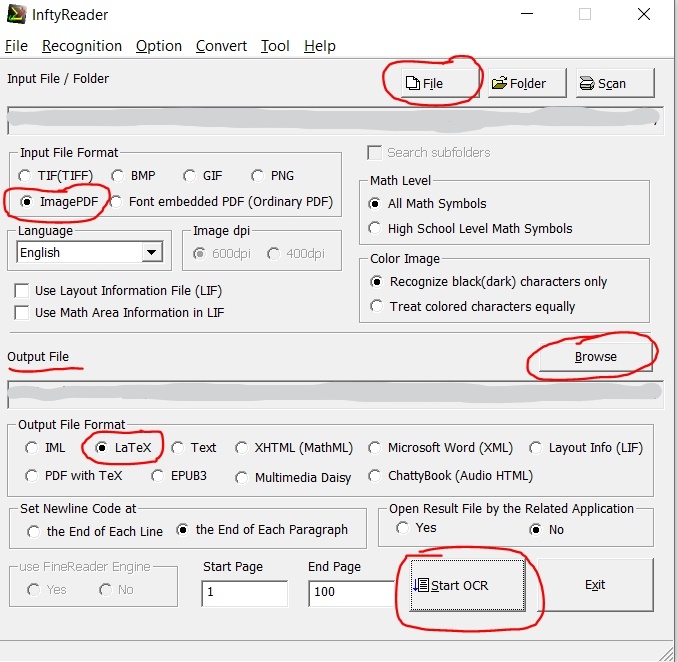The image size is (678, 662).
Task: Select Multimedia Daisy output format
Action: click(293, 478)
